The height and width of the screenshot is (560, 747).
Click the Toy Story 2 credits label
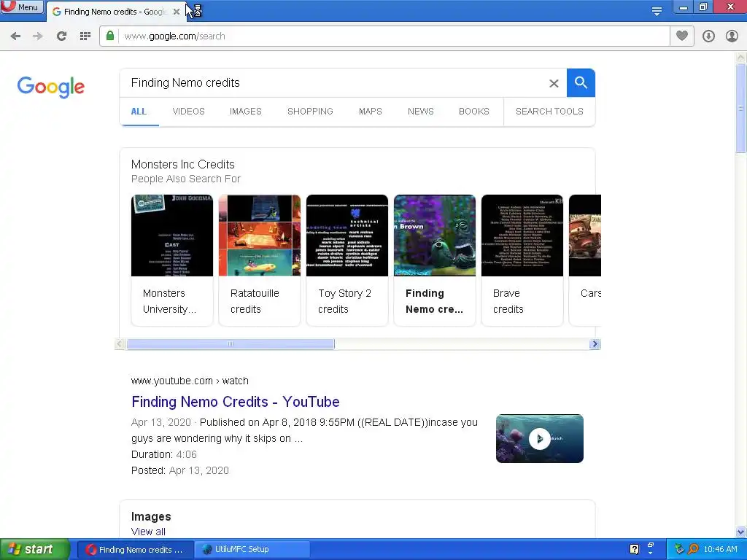point(344,301)
